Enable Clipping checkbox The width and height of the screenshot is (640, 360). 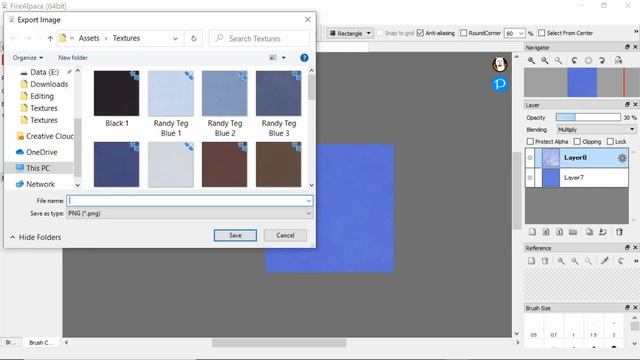tap(577, 142)
